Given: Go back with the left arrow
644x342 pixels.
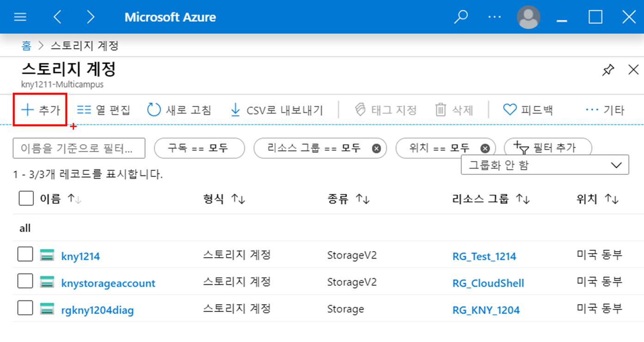Looking at the screenshot, I should pos(57,18).
